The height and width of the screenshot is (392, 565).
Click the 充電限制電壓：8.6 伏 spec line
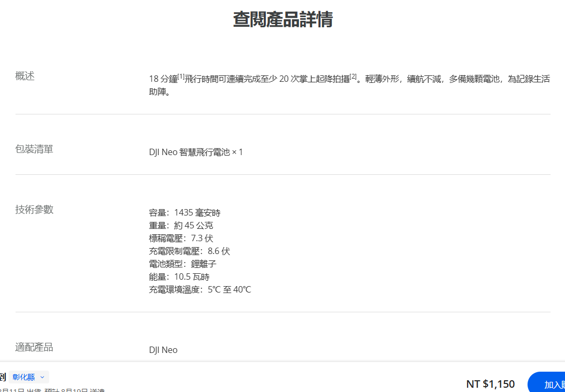(x=189, y=251)
